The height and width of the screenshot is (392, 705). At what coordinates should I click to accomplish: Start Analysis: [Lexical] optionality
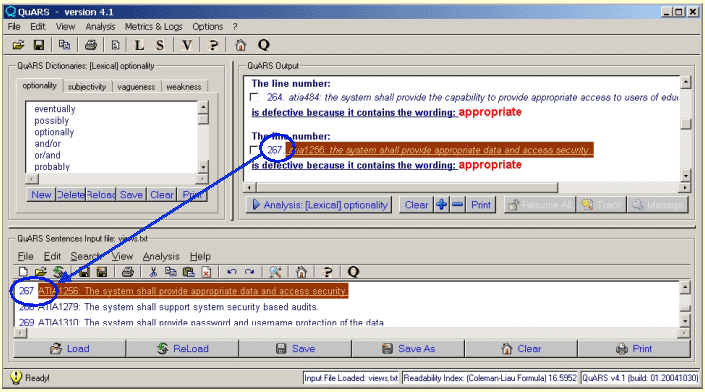coord(319,205)
